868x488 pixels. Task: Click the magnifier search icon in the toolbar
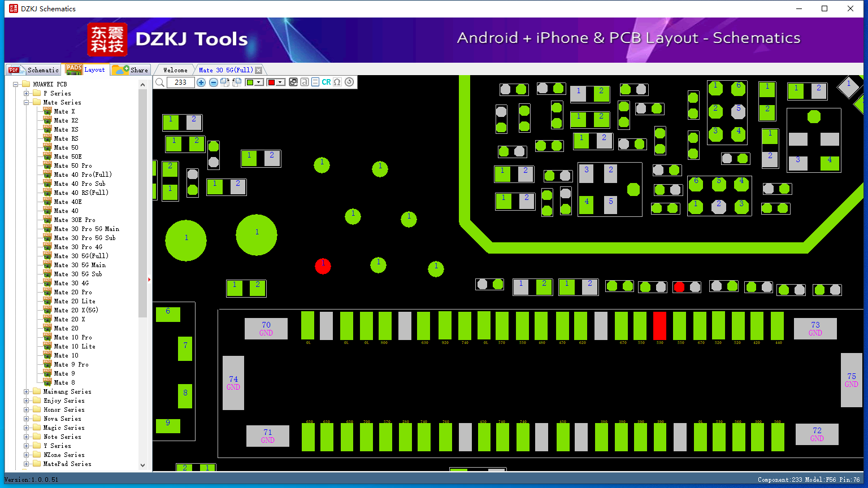tap(160, 82)
